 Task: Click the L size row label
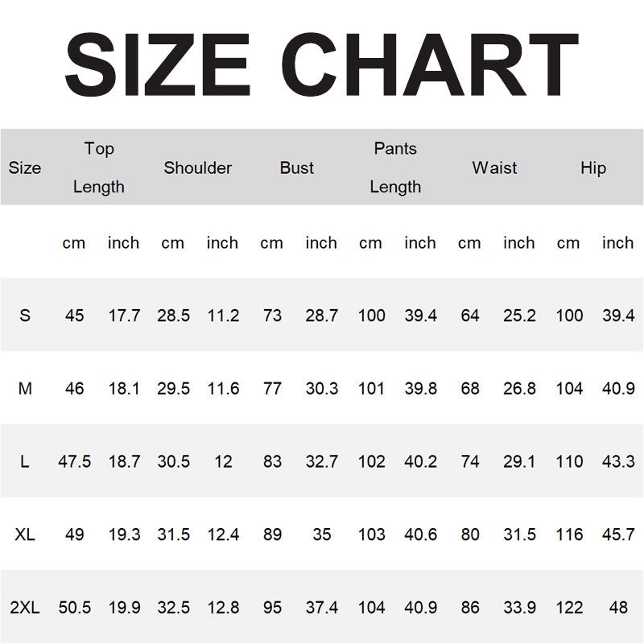click(x=25, y=462)
